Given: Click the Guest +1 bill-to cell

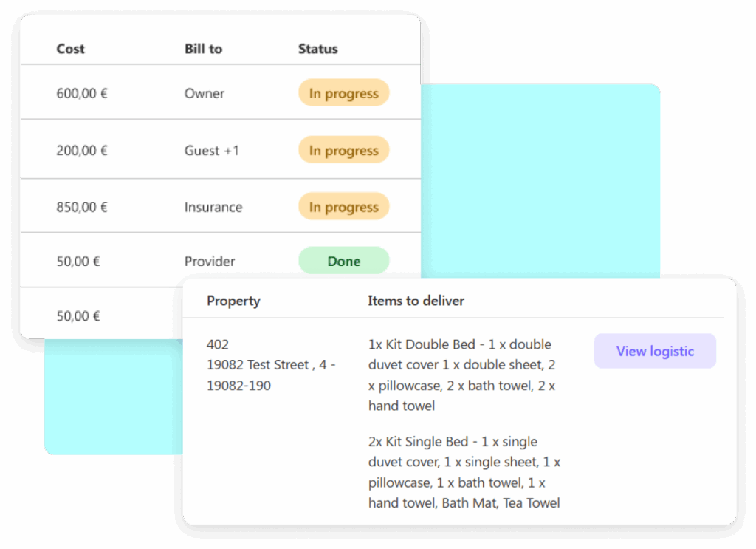Looking at the screenshot, I should point(212,151).
